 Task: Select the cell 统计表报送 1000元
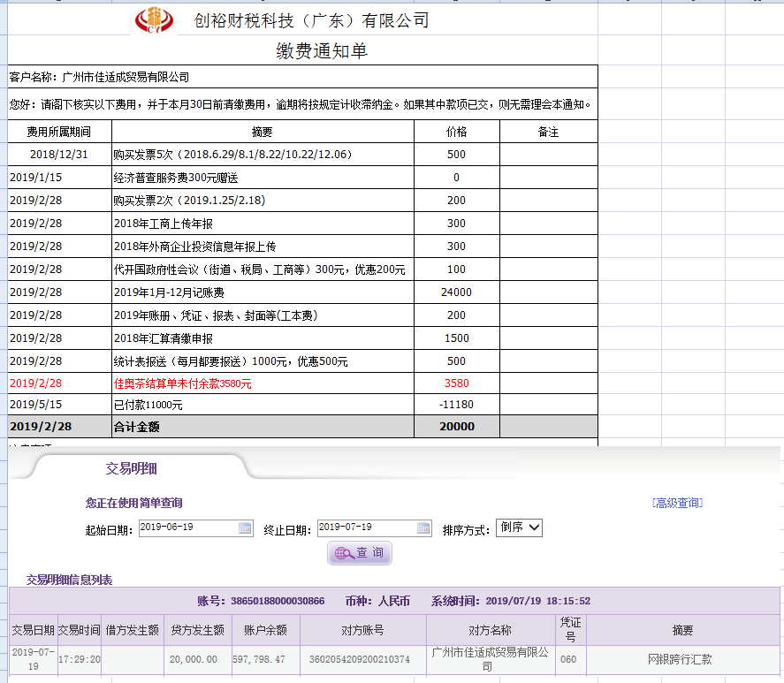pos(263,361)
